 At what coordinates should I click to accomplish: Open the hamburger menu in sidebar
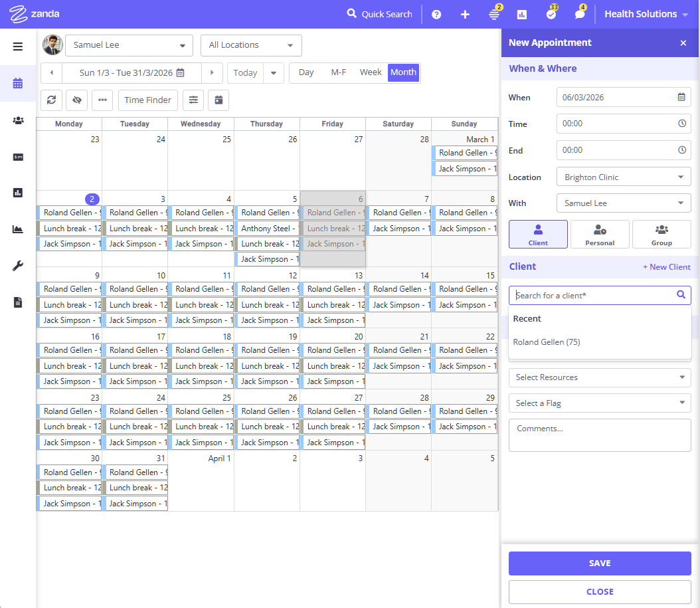(x=18, y=47)
